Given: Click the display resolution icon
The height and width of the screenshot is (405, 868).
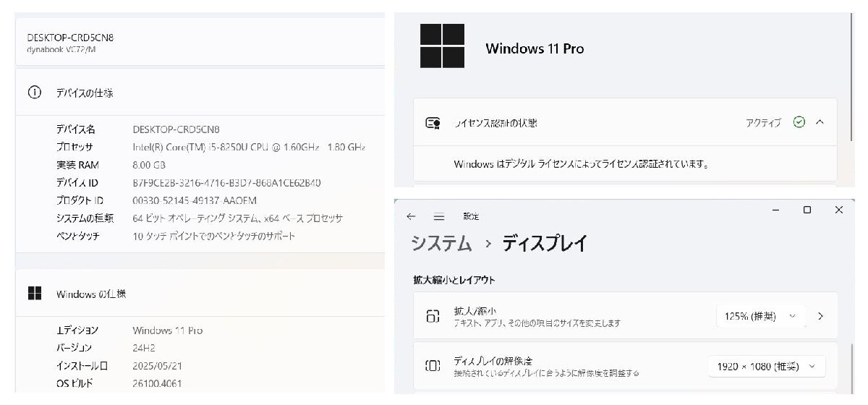Looking at the screenshot, I should (433, 366).
